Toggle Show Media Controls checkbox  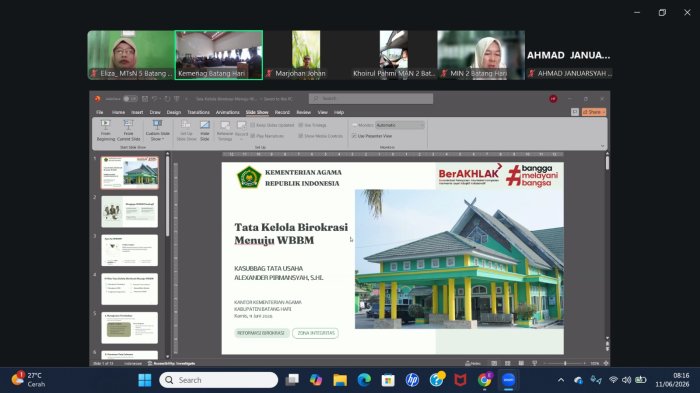pyautogui.click(x=301, y=136)
